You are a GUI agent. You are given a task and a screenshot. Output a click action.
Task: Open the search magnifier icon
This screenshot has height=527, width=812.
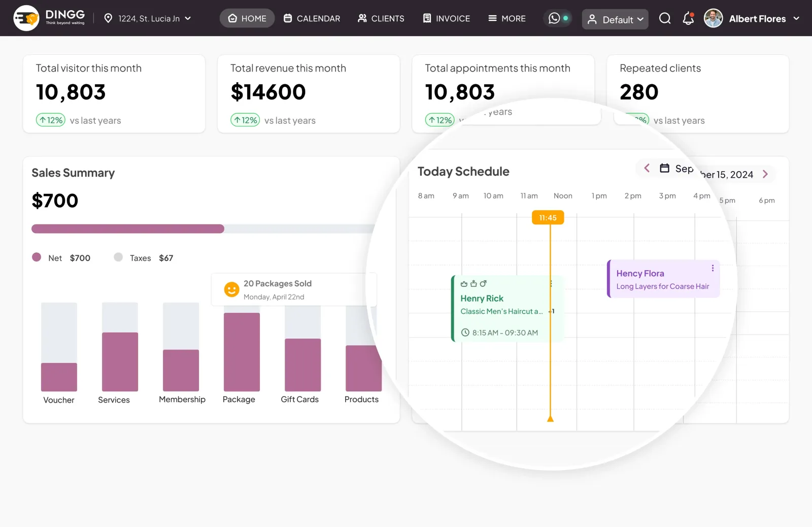click(665, 19)
